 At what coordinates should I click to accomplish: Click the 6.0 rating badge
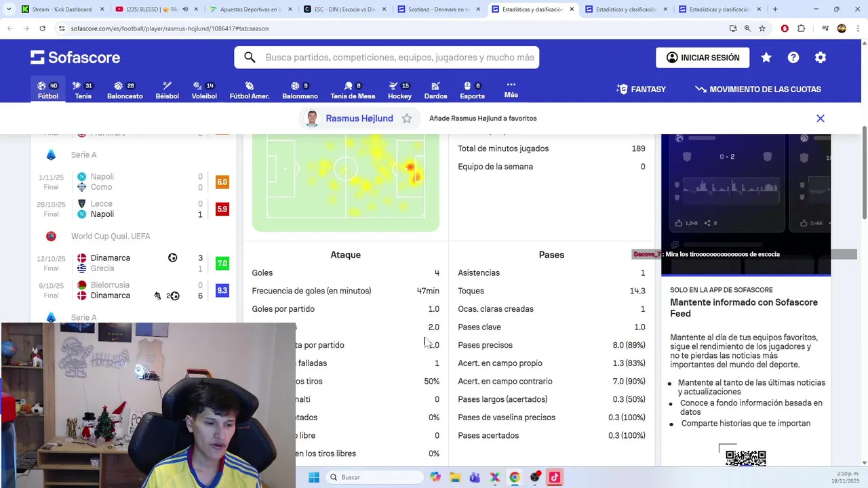(222, 182)
